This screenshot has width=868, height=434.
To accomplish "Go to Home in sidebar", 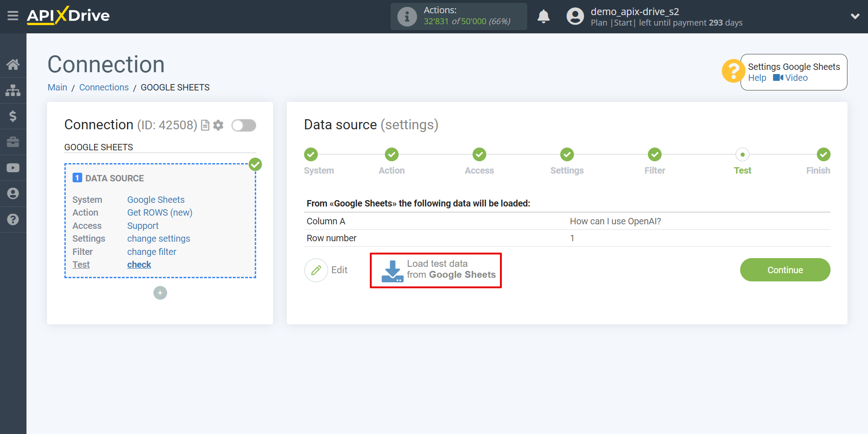I will click(13, 64).
